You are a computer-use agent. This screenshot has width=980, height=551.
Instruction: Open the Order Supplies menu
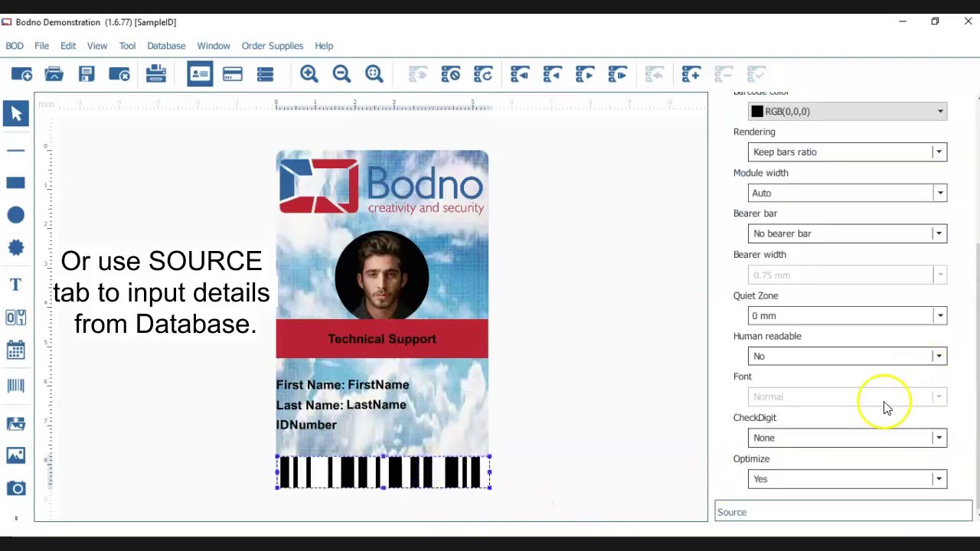(273, 46)
